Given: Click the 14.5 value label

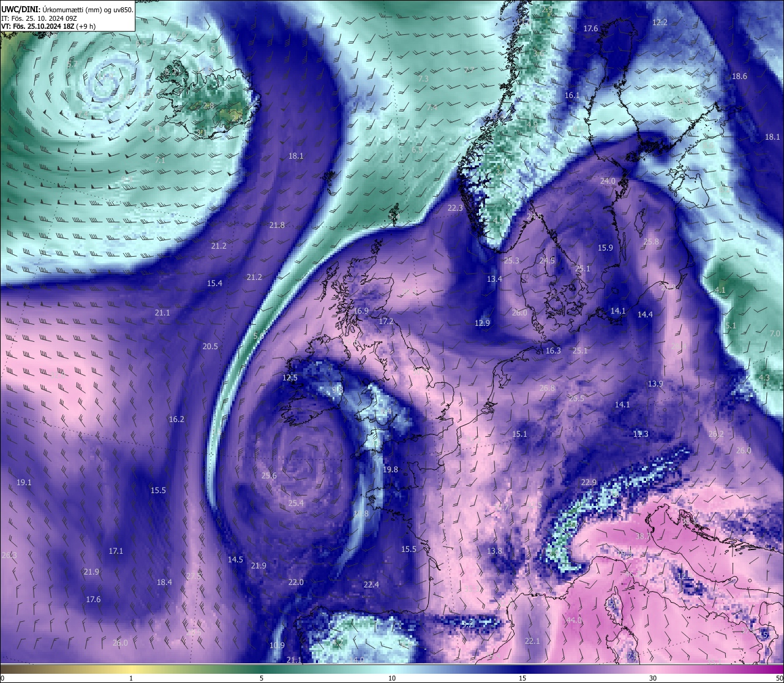Looking at the screenshot, I should (235, 559).
